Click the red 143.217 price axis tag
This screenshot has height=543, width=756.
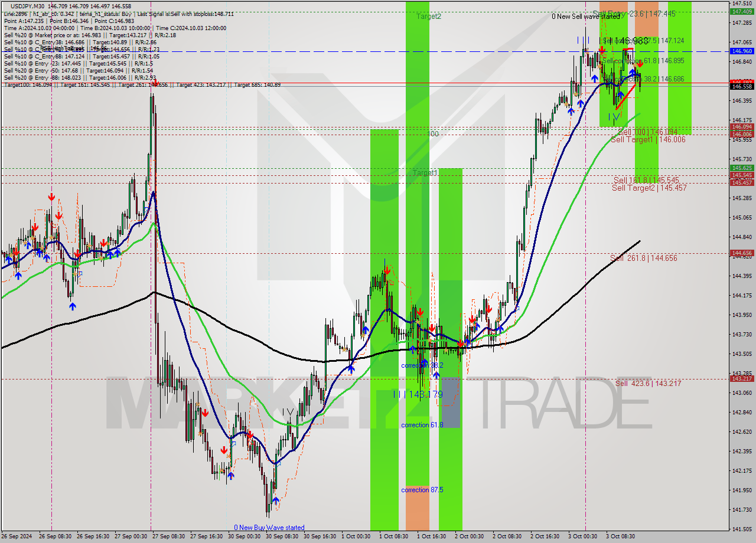click(742, 378)
